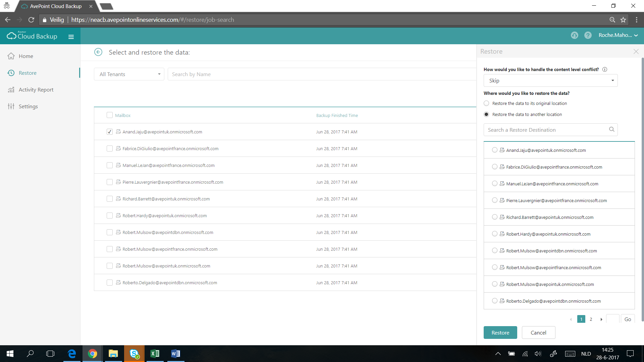Click the Cancel button
The height and width of the screenshot is (362, 644).
538,333
